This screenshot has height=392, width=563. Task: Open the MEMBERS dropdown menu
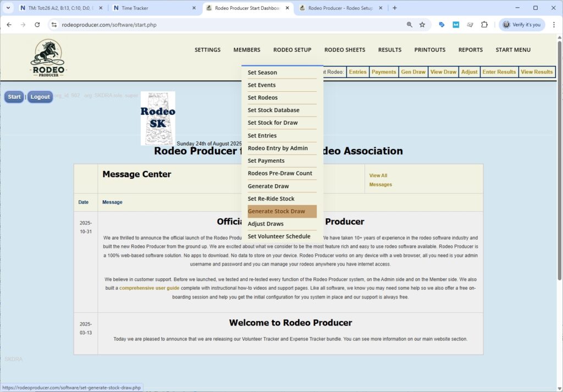[247, 49]
